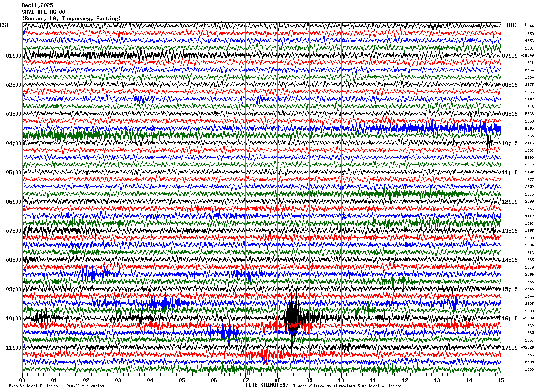536x392 pixels.
Task: Click the DC offset value 1580
Action: pyautogui.click(x=529, y=150)
